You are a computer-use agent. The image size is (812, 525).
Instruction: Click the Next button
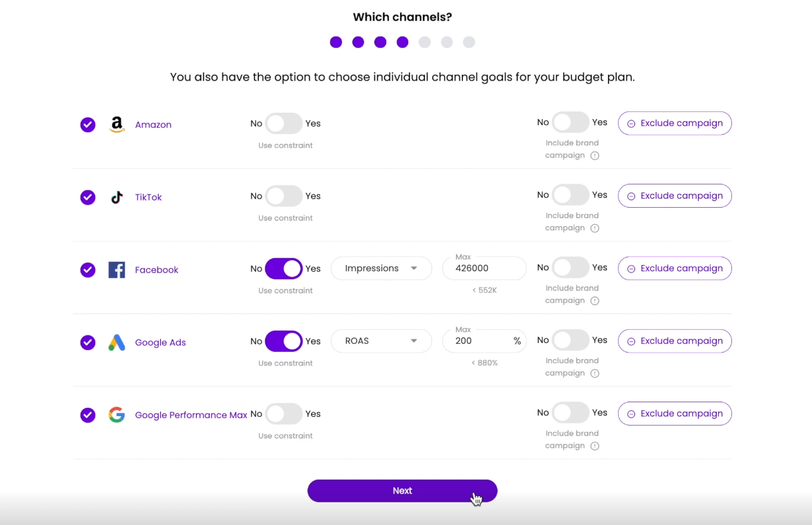click(x=403, y=491)
